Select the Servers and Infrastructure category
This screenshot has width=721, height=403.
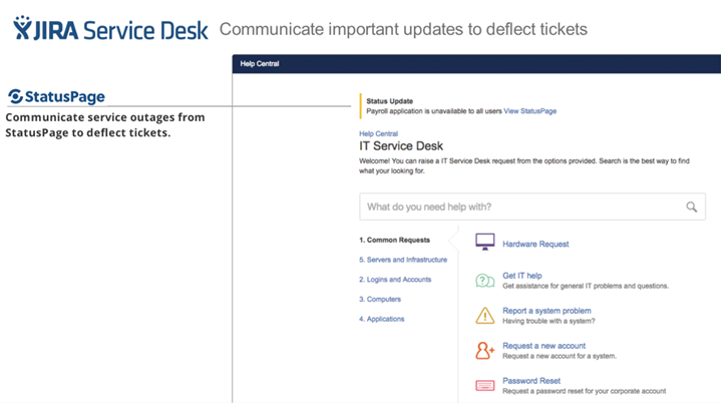tap(403, 259)
